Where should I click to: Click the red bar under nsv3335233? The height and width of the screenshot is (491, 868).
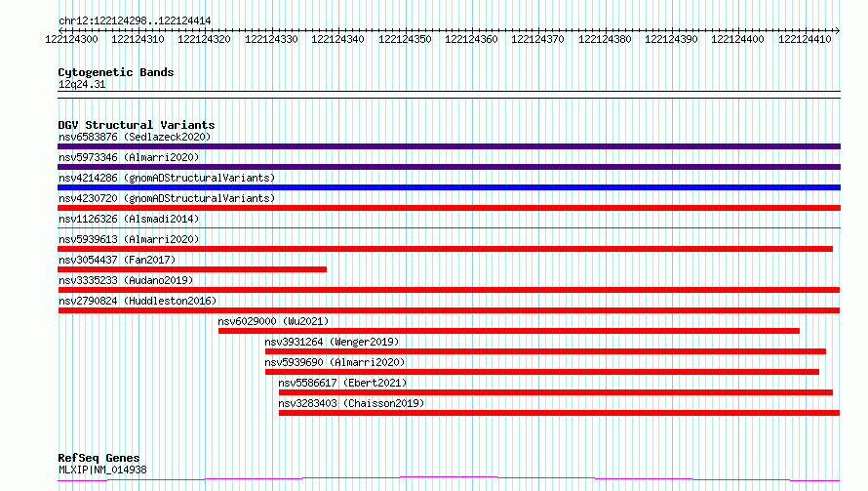click(x=449, y=290)
